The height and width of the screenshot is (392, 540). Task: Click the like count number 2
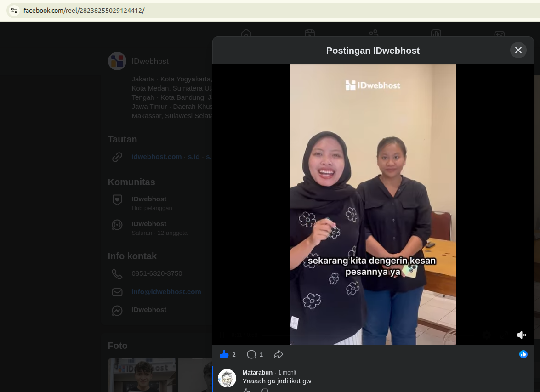pos(234,354)
